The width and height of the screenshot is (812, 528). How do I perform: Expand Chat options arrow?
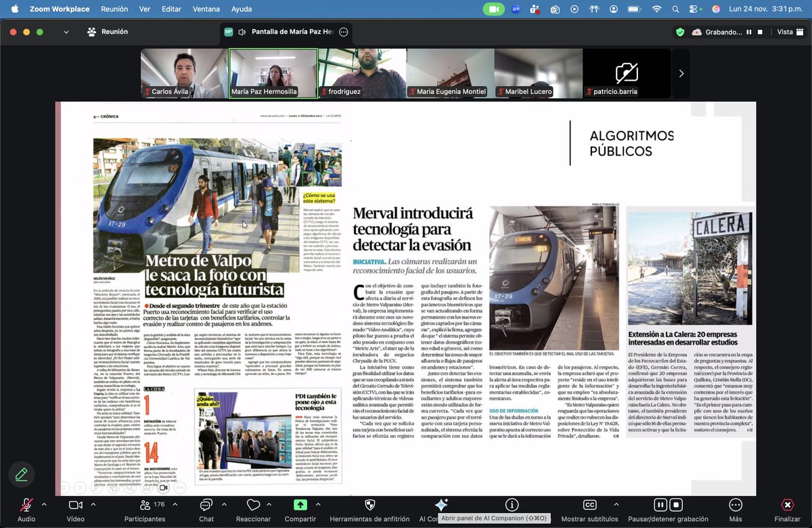click(x=225, y=504)
